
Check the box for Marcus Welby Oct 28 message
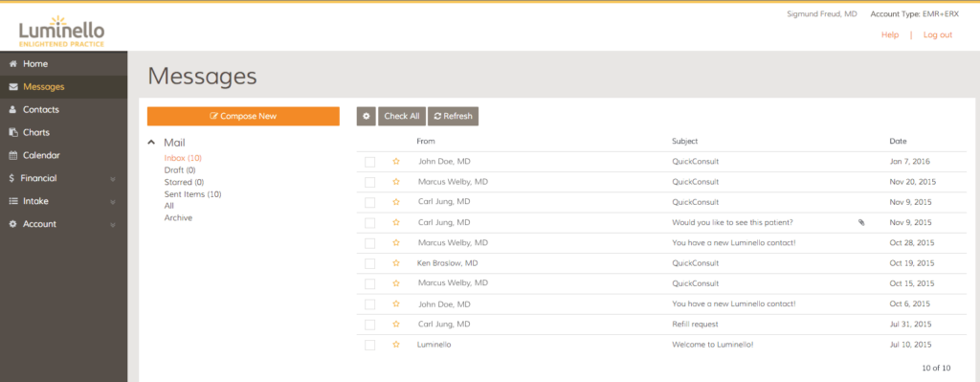[370, 243]
